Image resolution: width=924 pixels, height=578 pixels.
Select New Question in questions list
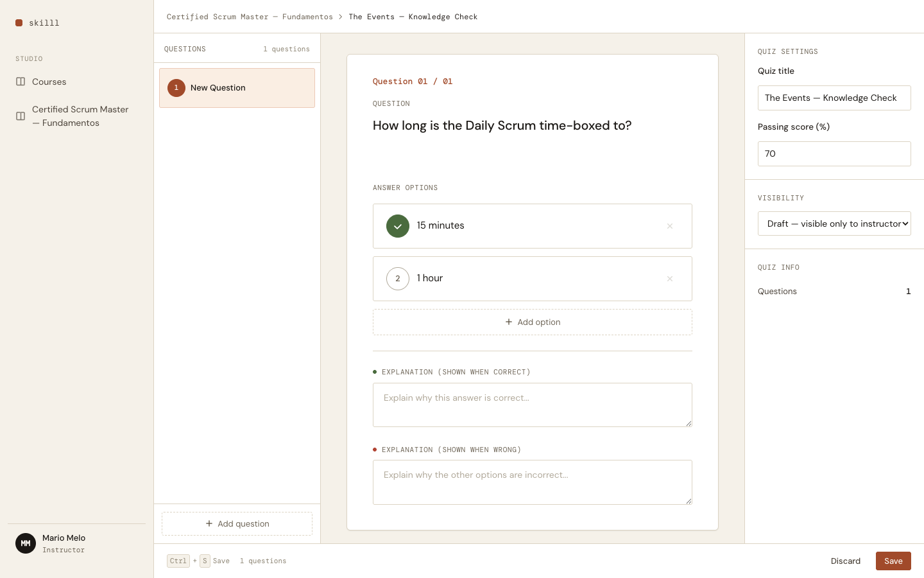point(237,88)
